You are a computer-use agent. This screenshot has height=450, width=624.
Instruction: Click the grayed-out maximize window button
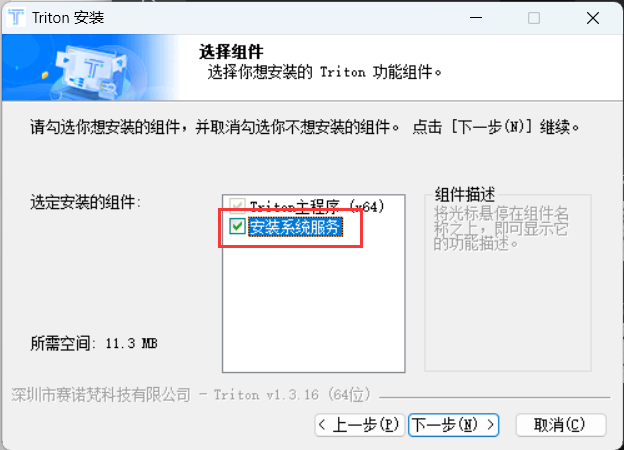534,18
